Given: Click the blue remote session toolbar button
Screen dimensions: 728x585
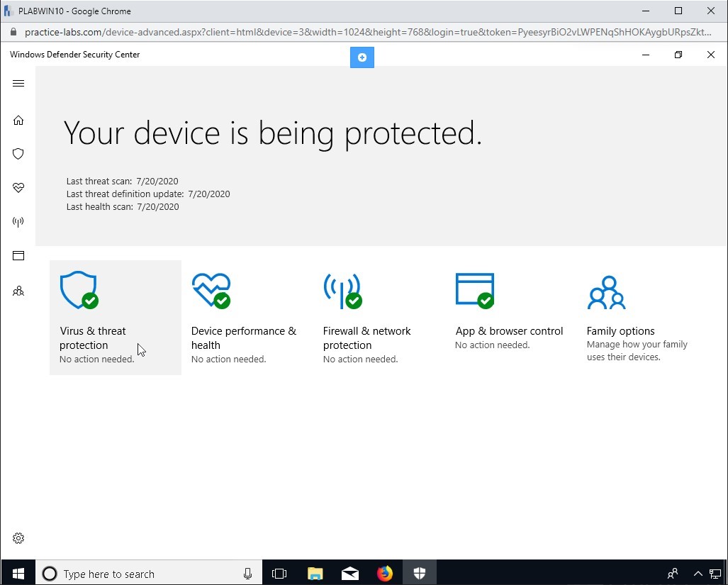Looking at the screenshot, I should point(362,57).
